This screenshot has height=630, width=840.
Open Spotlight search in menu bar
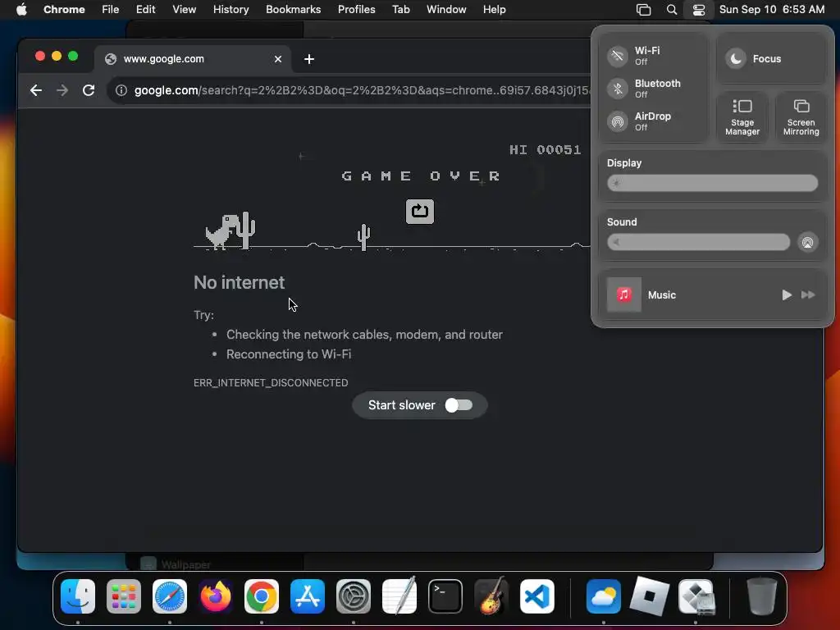671,10
